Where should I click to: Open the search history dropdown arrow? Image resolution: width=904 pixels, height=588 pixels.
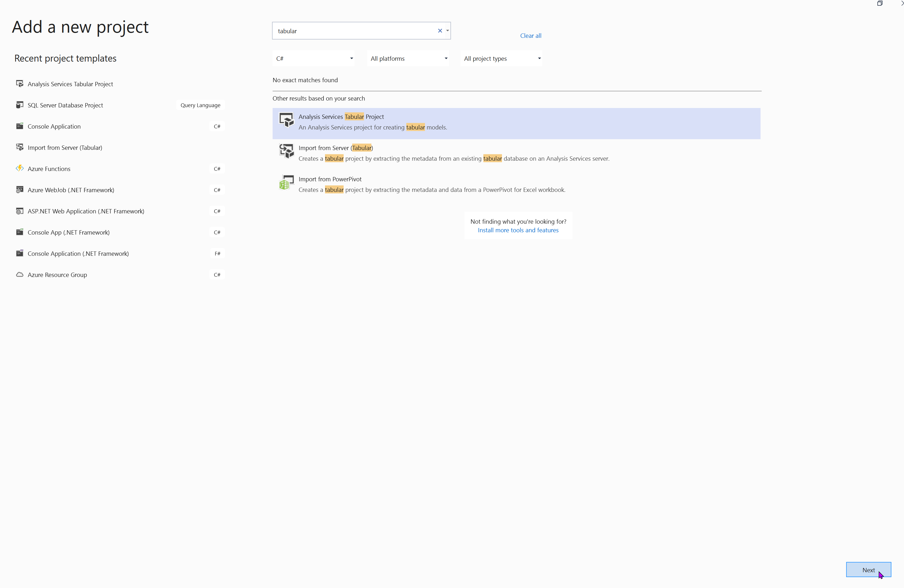pos(448,31)
